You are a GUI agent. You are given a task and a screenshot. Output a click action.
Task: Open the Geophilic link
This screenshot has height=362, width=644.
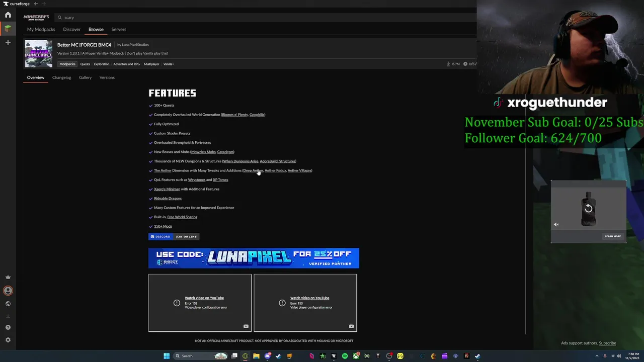coord(257,115)
